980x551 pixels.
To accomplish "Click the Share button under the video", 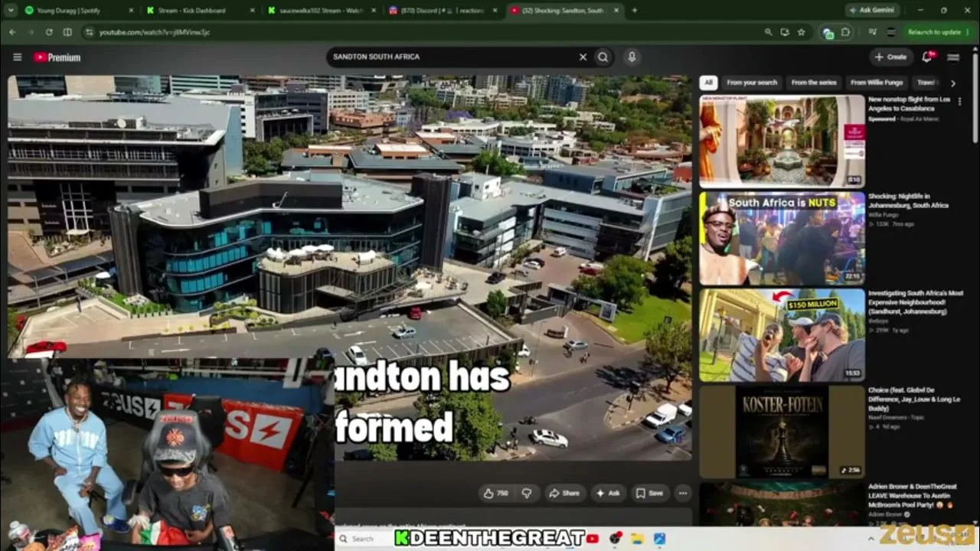I will coord(564,494).
